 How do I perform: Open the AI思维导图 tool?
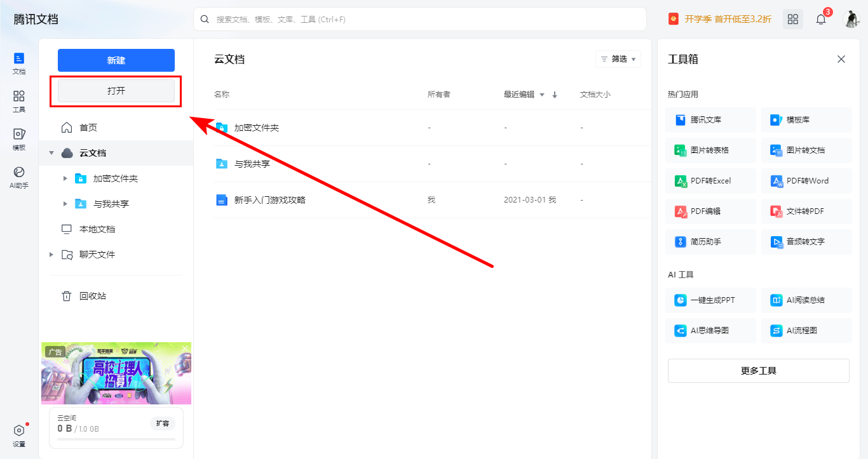[710, 330]
